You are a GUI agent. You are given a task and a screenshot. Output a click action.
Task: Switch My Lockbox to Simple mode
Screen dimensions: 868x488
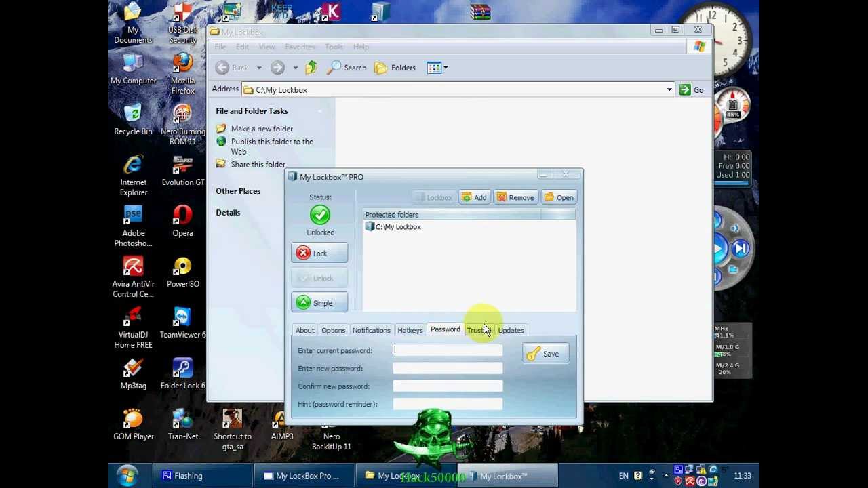tap(319, 303)
